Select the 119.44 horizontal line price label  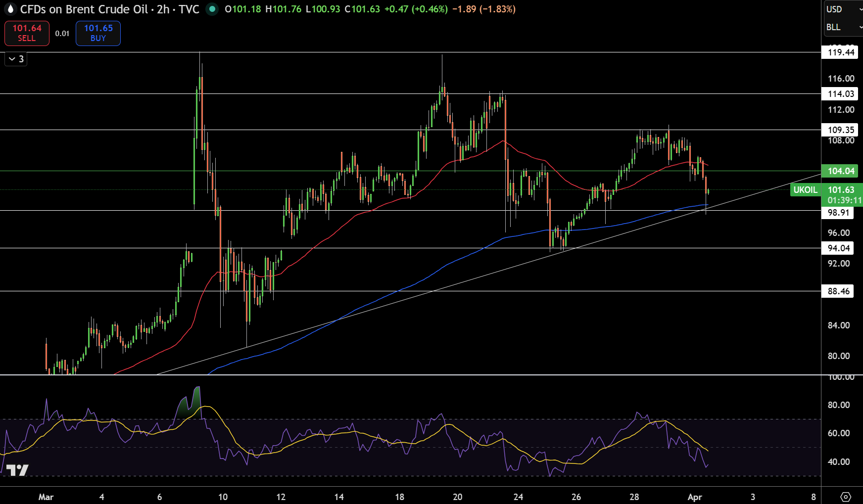840,52
